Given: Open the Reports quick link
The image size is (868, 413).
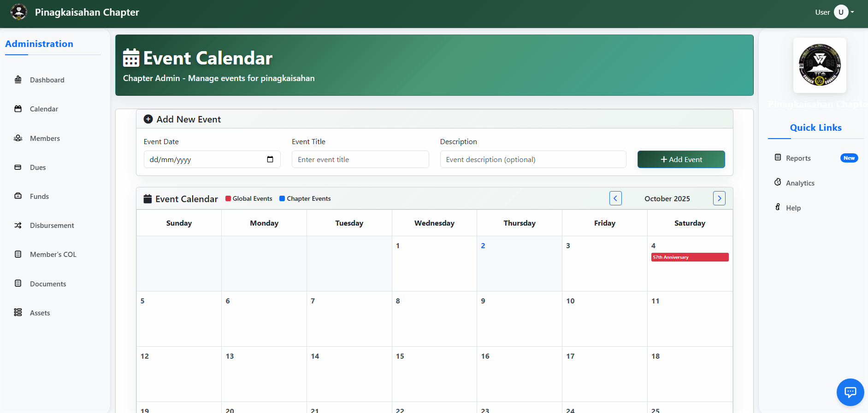Looking at the screenshot, I should click(798, 158).
